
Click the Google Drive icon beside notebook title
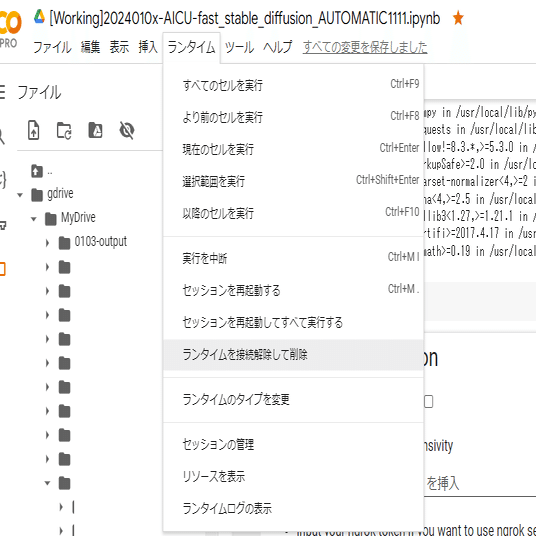click(39, 17)
